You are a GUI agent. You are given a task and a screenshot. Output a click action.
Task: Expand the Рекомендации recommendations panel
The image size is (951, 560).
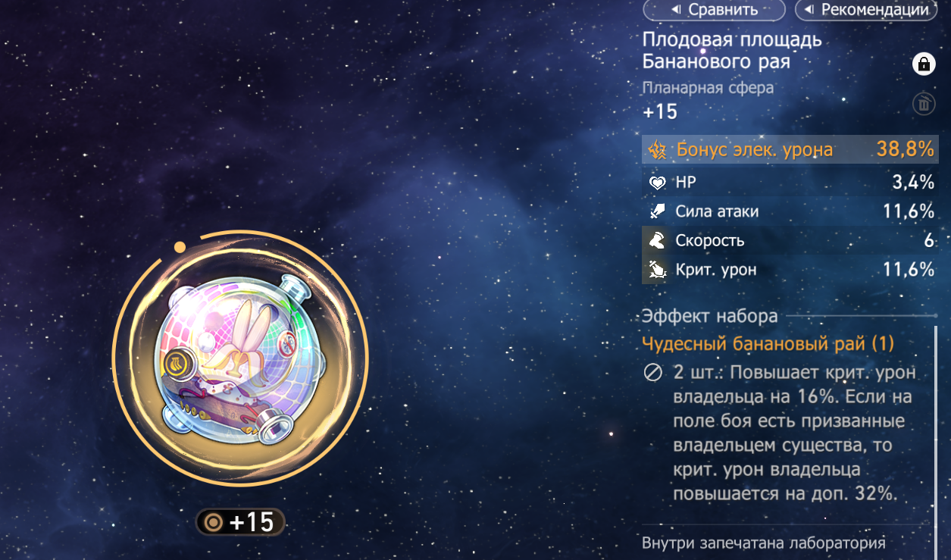click(x=867, y=10)
